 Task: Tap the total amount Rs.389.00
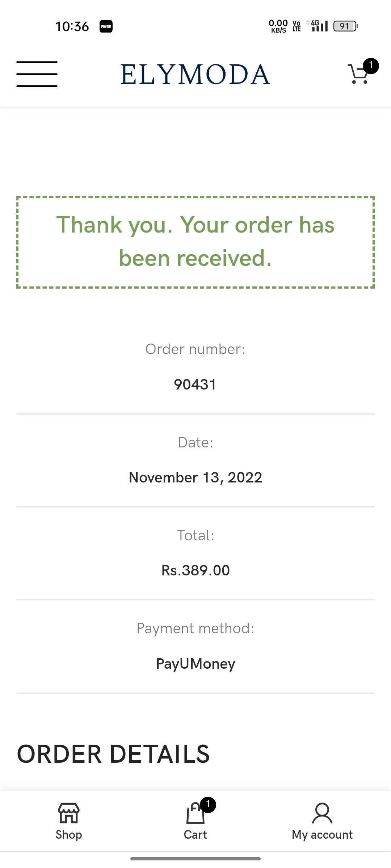[x=195, y=570]
